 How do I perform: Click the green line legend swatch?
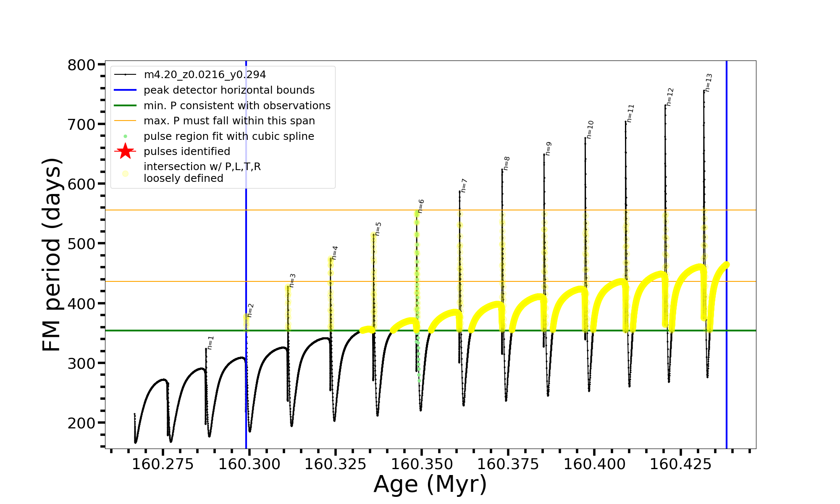125,105
